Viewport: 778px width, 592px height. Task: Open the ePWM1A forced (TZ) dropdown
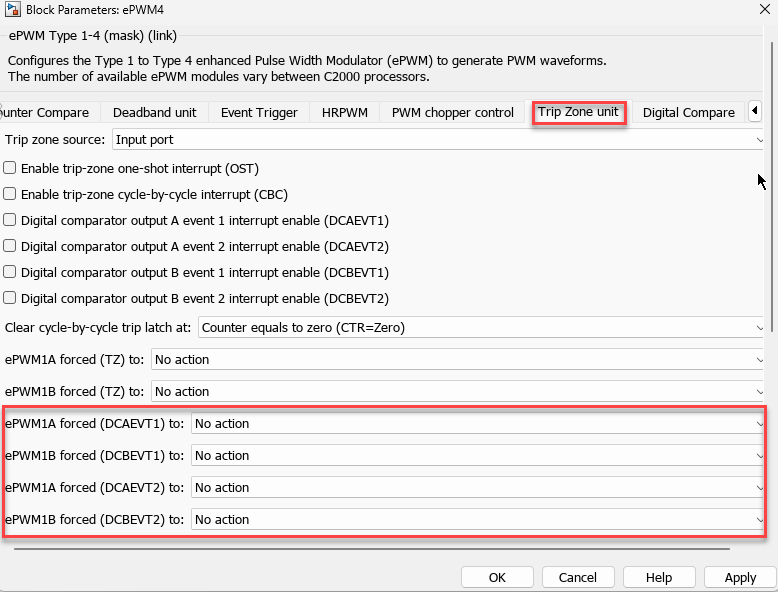point(458,359)
